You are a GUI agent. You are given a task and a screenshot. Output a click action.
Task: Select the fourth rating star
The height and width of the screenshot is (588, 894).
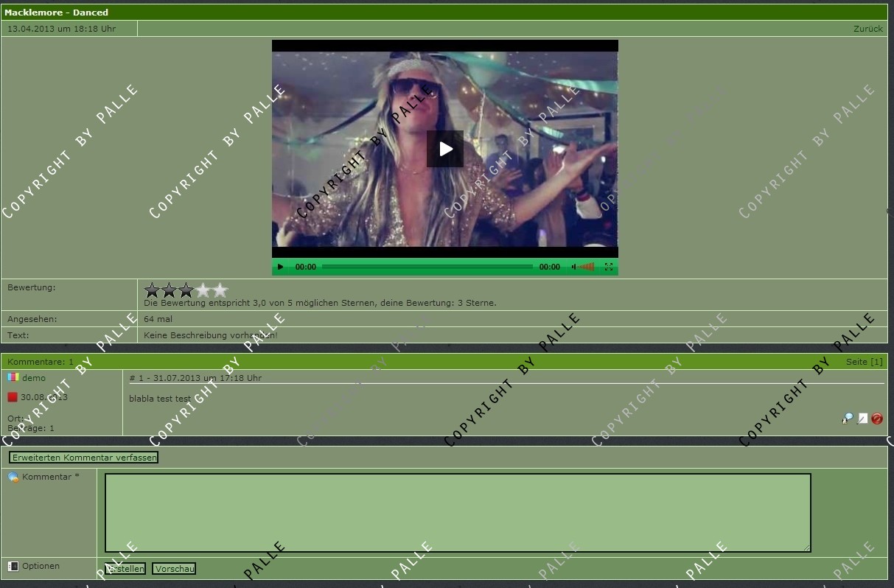point(203,290)
